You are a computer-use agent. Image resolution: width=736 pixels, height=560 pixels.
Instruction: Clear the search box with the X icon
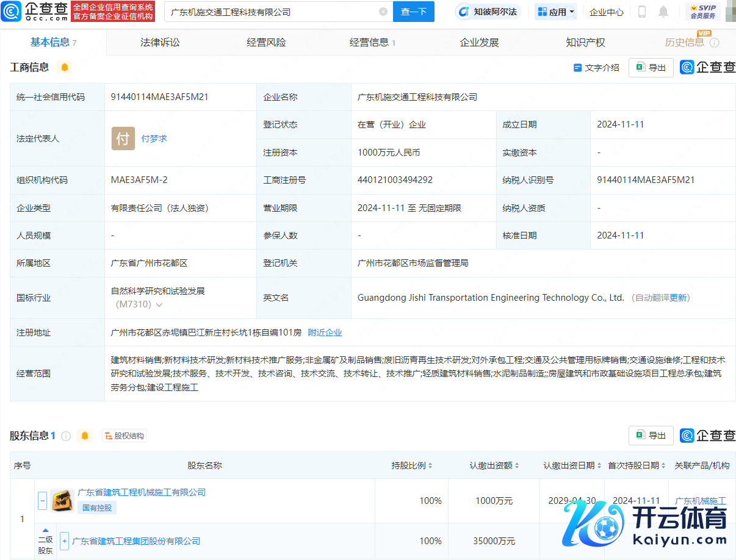click(383, 12)
